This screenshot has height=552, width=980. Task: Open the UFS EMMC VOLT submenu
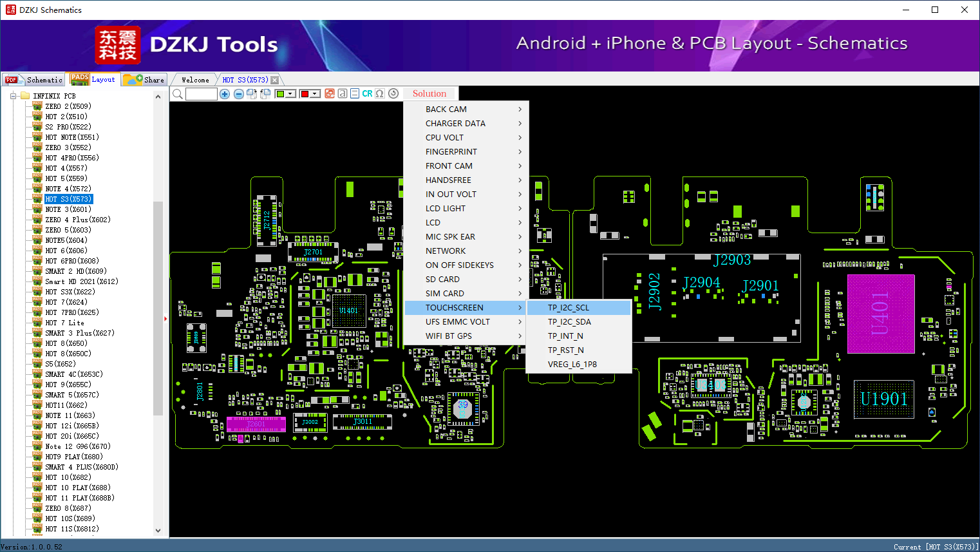466,322
